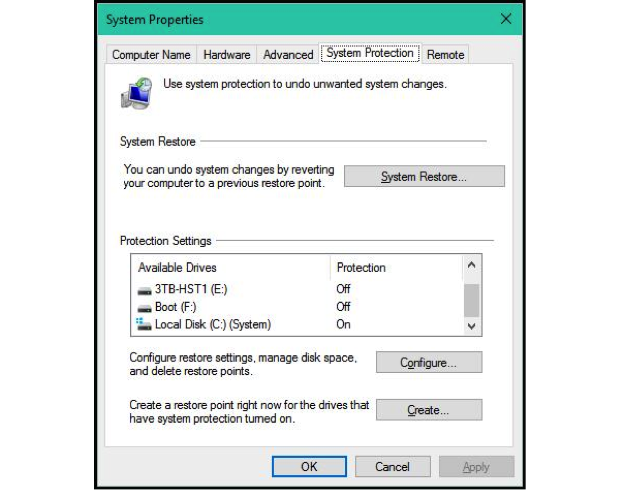The height and width of the screenshot is (490, 620).
Task: Click Create... to make a restore point
Action: tap(429, 410)
